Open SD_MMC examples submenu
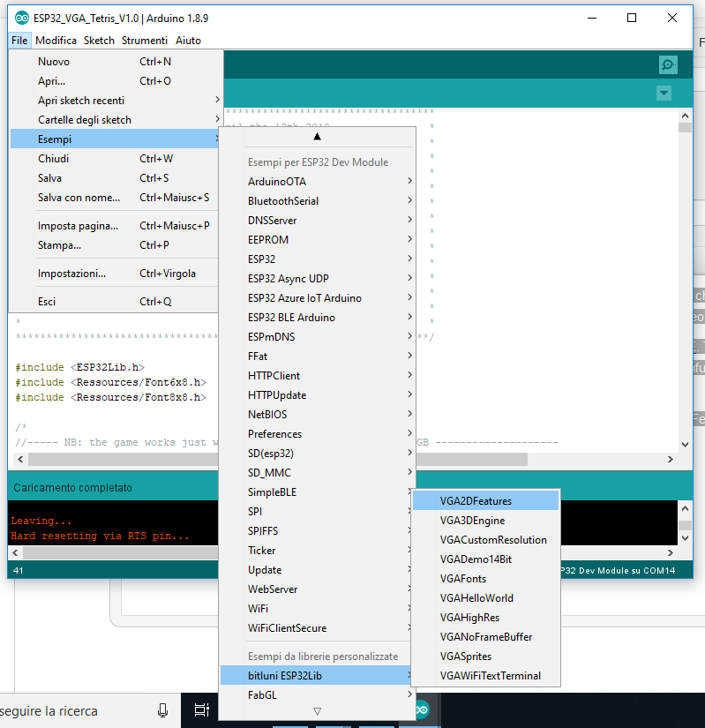Viewport: 705px width, 728px height. point(318,473)
